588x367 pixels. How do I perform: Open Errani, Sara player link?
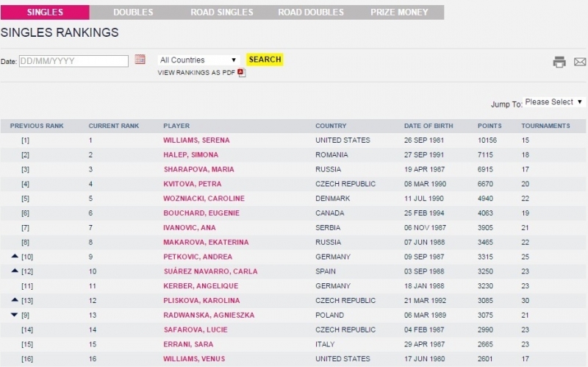coord(188,344)
